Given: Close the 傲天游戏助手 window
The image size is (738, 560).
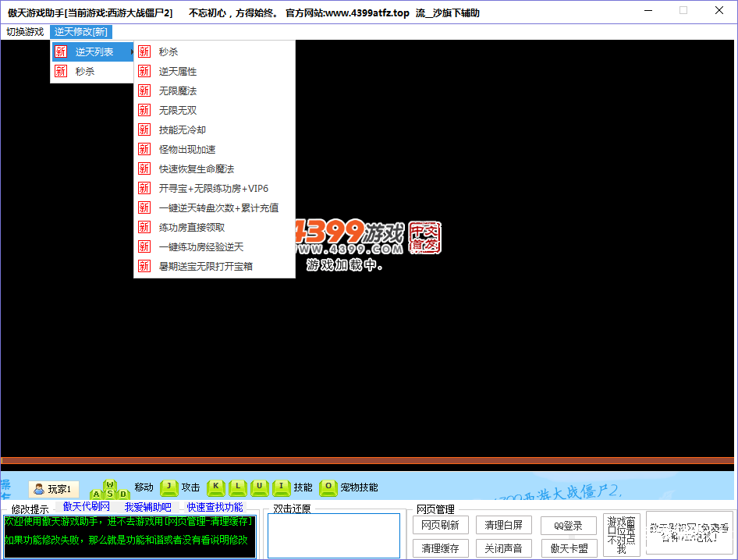Looking at the screenshot, I should 719,10.
